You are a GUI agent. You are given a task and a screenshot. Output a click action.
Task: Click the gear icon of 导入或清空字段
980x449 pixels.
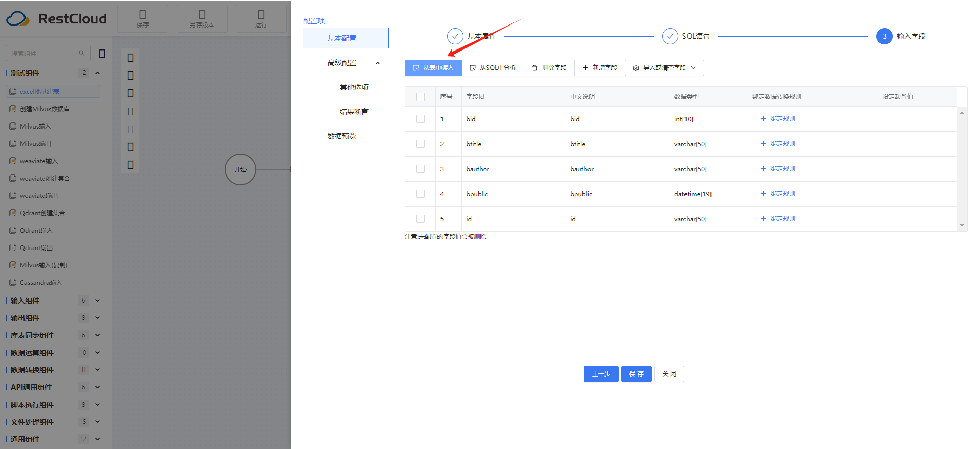point(636,68)
